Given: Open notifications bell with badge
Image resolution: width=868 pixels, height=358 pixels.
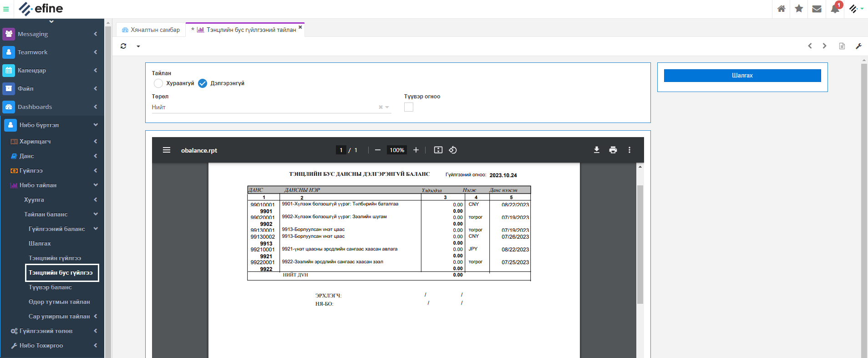Looking at the screenshot, I should [x=835, y=9].
